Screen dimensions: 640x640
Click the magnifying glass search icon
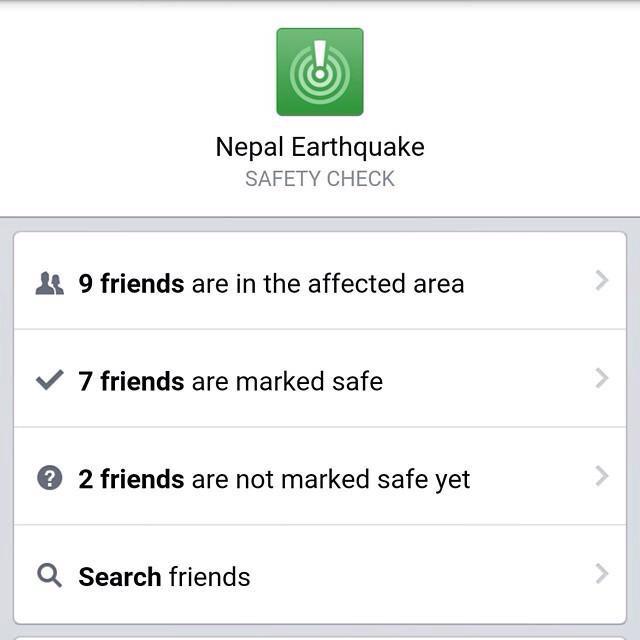49,576
